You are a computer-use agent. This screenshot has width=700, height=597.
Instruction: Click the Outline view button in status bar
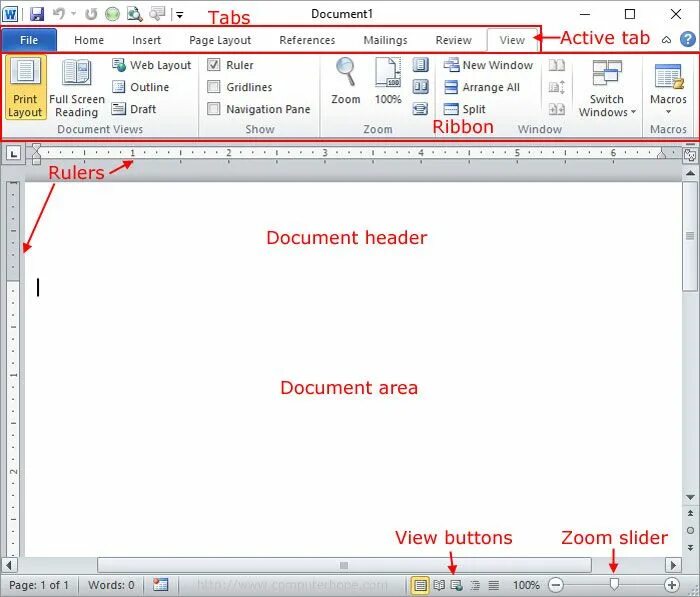(x=475, y=585)
